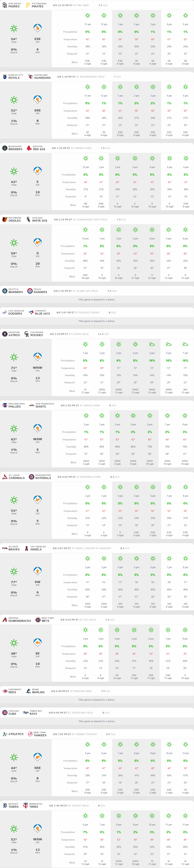Screen dimensions: 194x868
Task: Click the Cleveland Guardians logo
Action: tap(30, 76)
